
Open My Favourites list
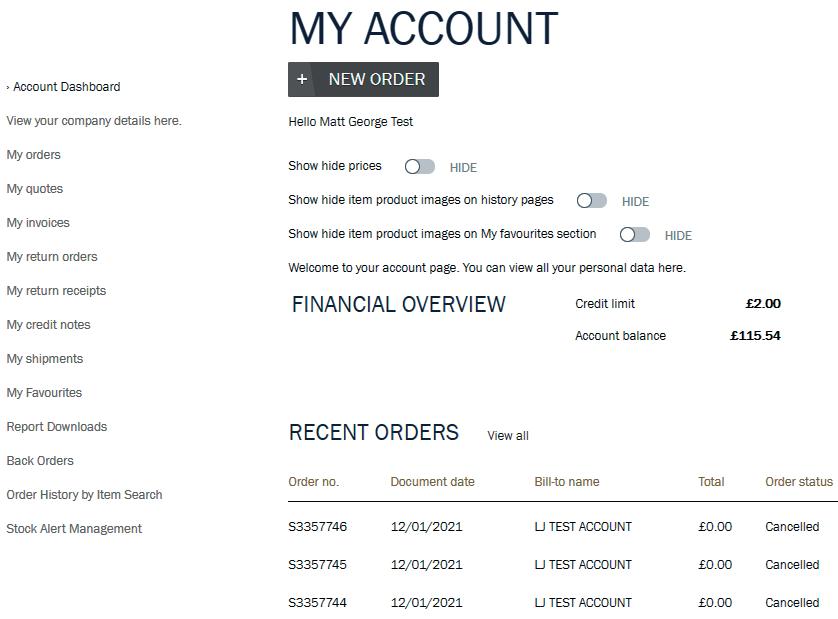pyautogui.click(x=44, y=393)
